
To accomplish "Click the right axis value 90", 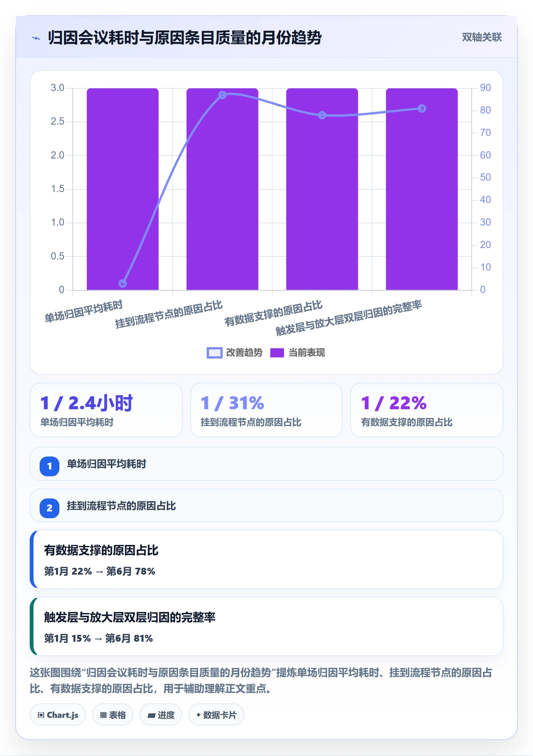I will 485,88.
